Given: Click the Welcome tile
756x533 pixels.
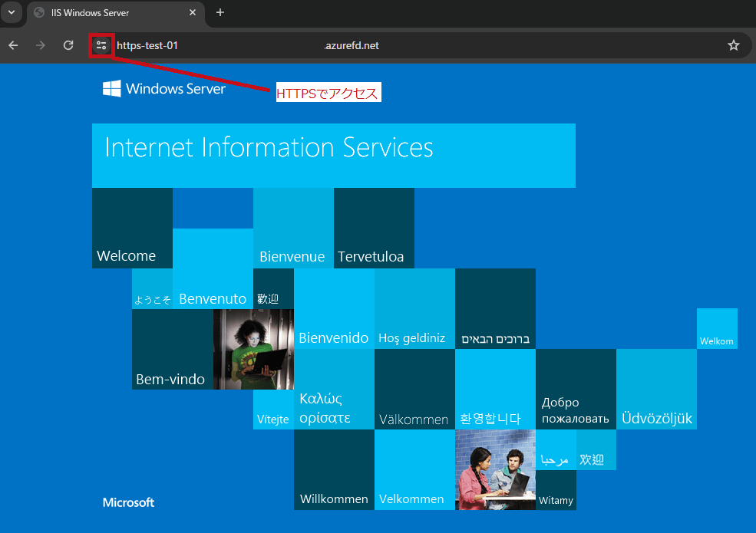Looking at the screenshot, I should [132, 229].
